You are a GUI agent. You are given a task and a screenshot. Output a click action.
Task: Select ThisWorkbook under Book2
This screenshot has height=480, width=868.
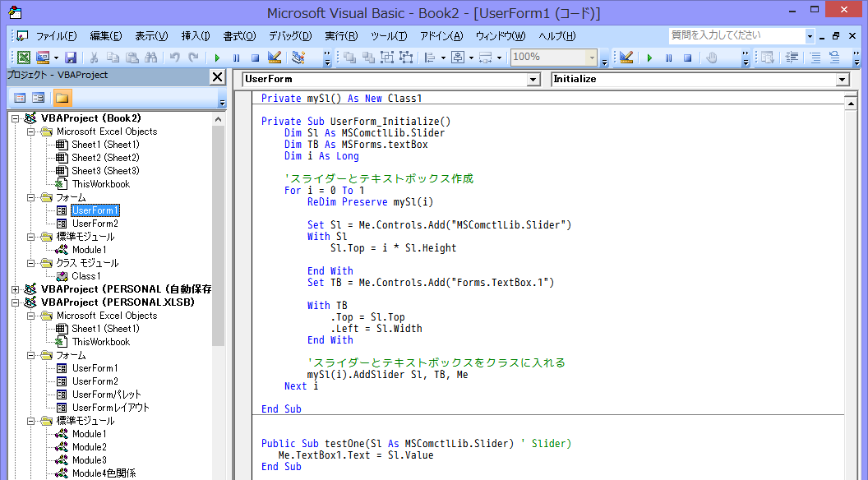[101, 184]
